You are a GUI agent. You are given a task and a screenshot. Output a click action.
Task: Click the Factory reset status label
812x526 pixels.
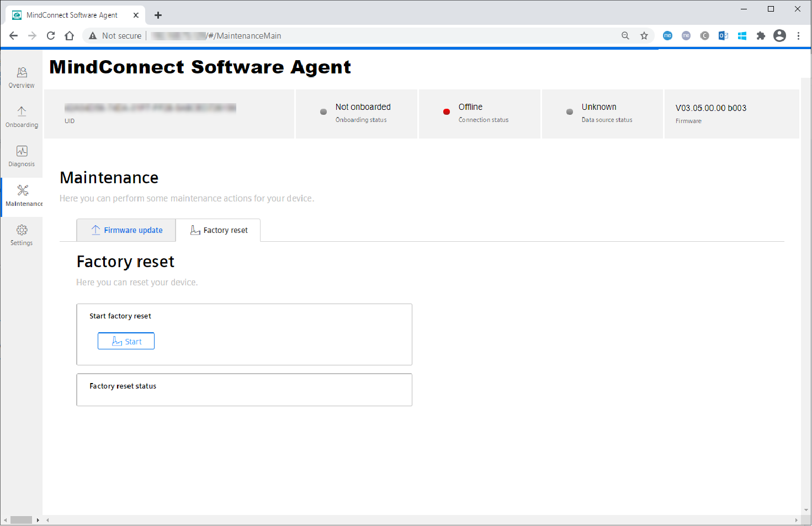click(x=123, y=386)
